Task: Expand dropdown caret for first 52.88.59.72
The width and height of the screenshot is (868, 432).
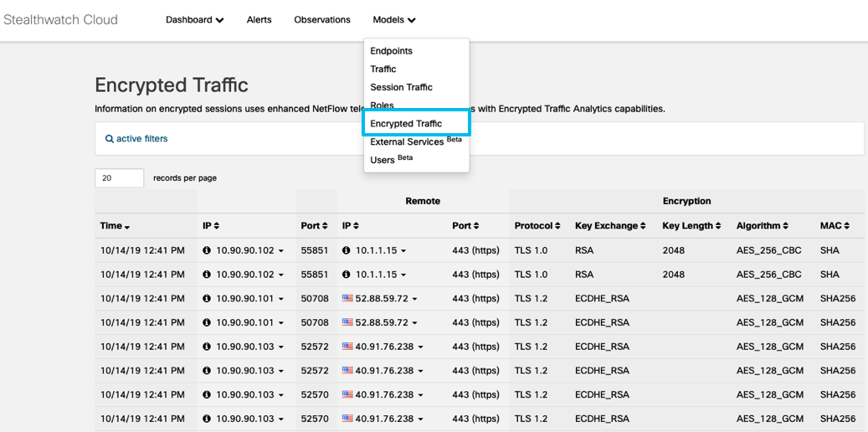Action: pos(414,299)
